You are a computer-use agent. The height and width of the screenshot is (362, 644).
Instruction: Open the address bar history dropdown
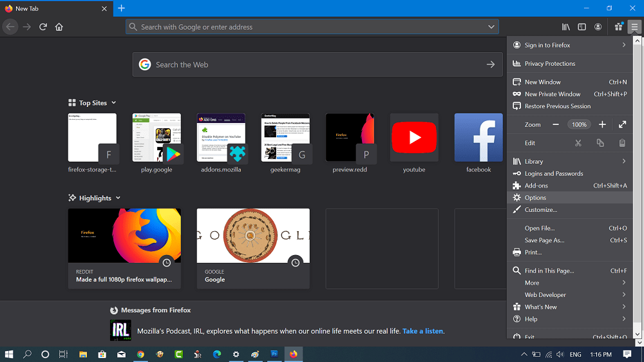coord(491,27)
